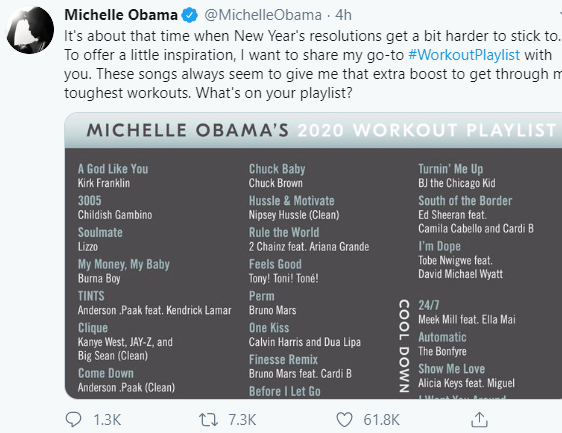
Task: Open Michelle Obama's profile avatar
Action: point(30,30)
